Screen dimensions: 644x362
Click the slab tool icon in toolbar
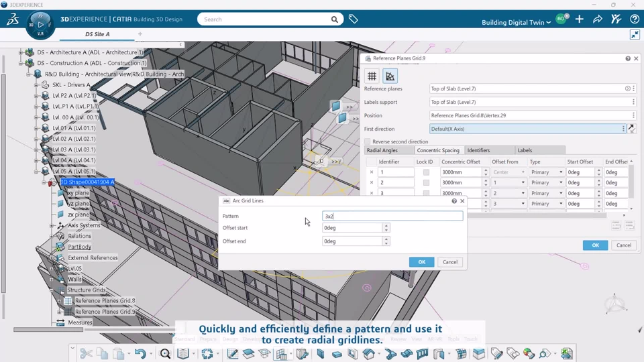point(337,354)
